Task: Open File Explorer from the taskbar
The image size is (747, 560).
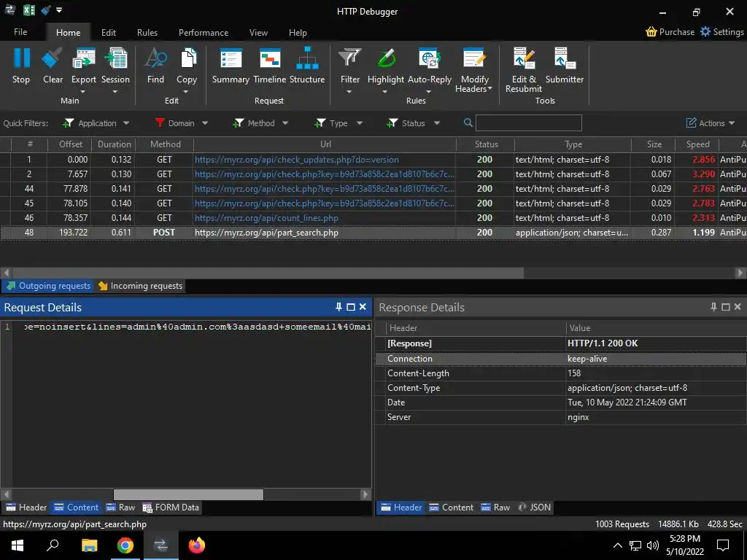Action: pyautogui.click(x=89, y=545)
